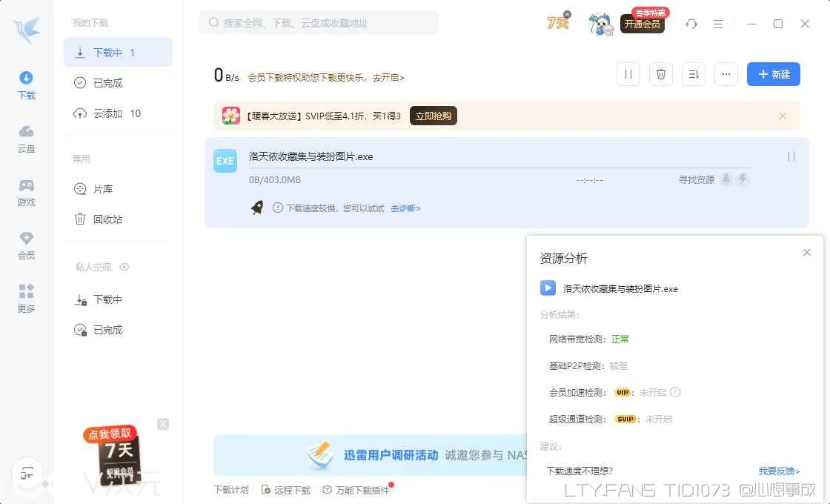
Task: Open the Membership (会员) section
Action: coord(26,245)
